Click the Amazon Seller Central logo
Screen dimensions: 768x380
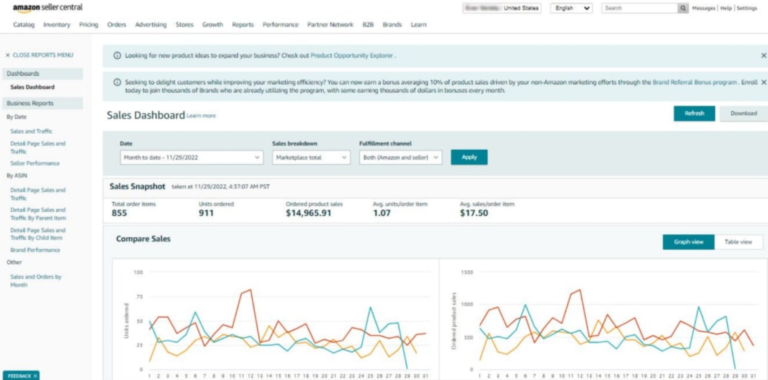click(48, 8)
